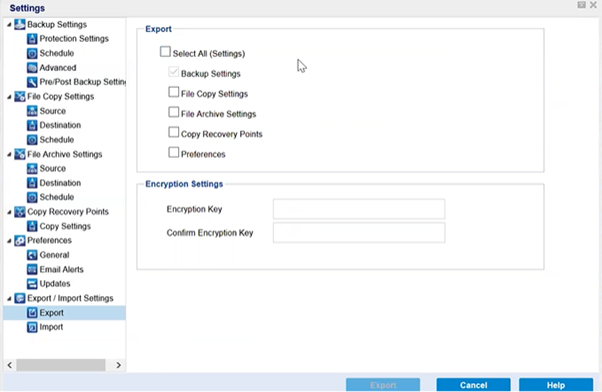Close the Settings dialog
The width and height of the screenshot is (602, 392).
(594, 5)
